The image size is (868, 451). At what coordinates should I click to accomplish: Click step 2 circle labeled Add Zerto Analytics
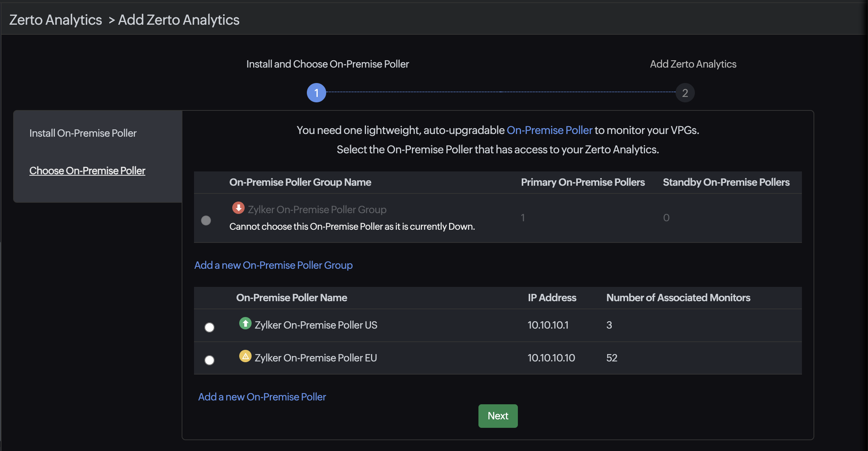(x=685, y=93)
